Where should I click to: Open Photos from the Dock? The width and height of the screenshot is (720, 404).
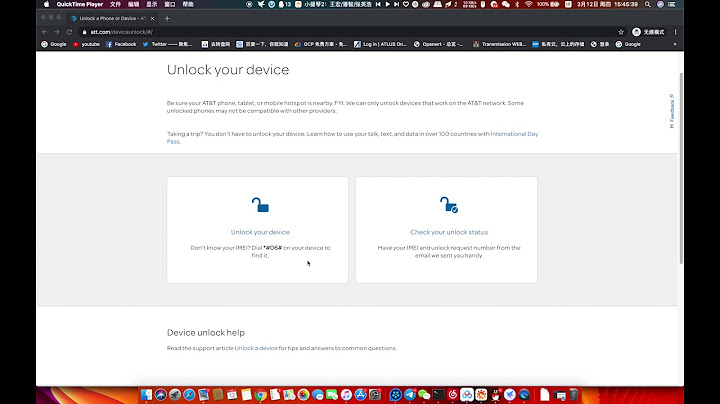(x=304, y=394)
